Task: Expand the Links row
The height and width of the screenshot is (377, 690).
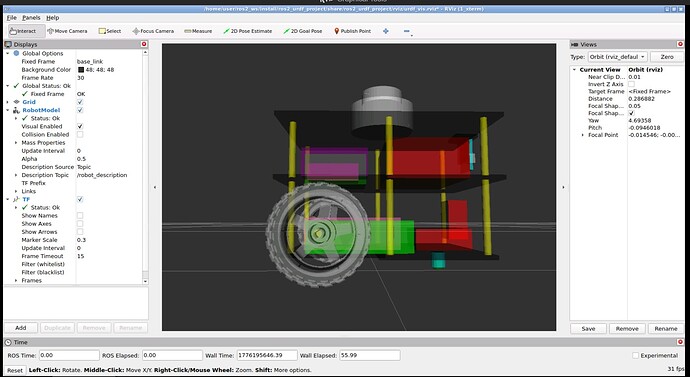Action: click(x=16, y=191)
